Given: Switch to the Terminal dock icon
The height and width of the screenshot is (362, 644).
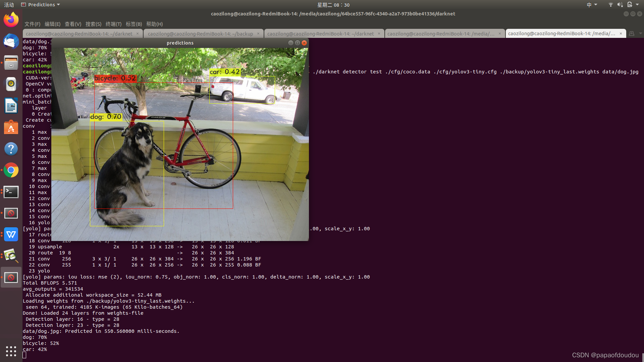Looking at the screenshot, I should coord(11,192).
